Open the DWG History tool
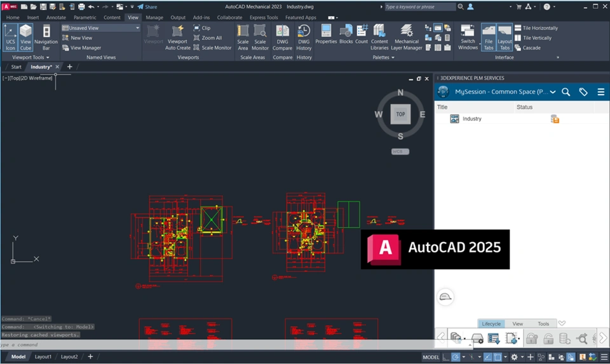The image size is (610, 364). click(304, 37)
